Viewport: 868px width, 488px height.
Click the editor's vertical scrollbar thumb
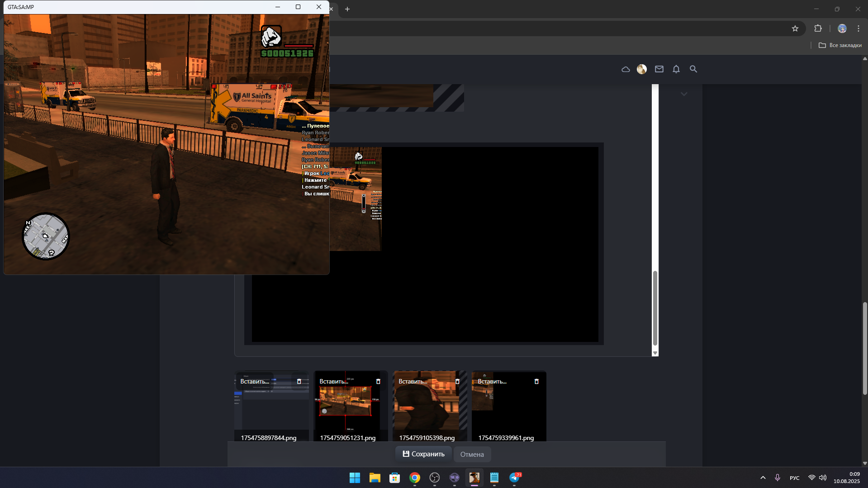coord(655,308)
